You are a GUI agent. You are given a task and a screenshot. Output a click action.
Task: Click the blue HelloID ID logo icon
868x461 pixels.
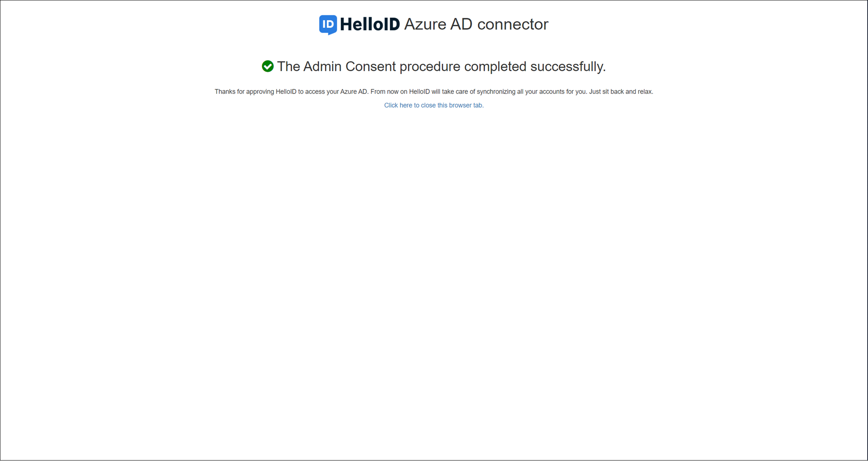pyautogui.click(x=328, y=25)
